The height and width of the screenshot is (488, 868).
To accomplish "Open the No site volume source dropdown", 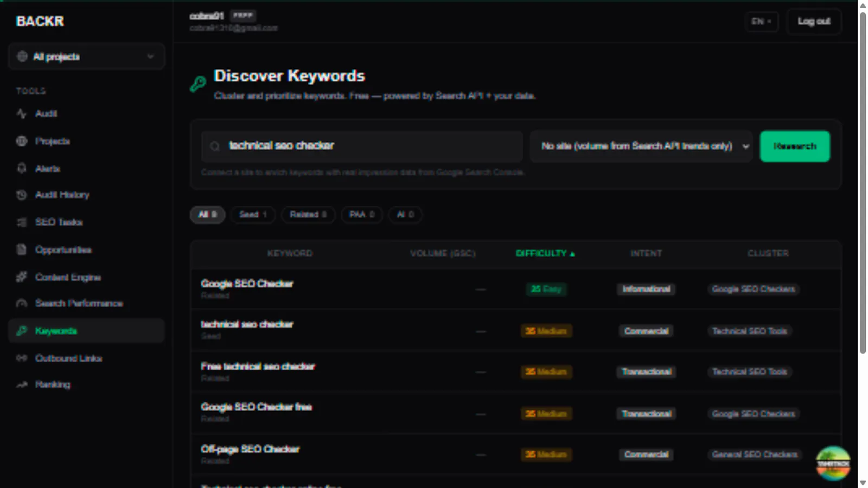I will pyautogui.click(x=641, y=146).
